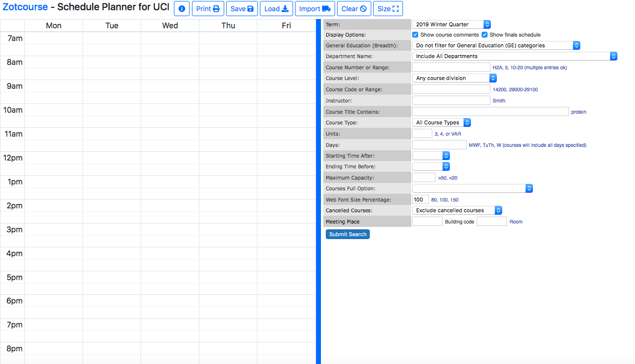Uncheck Show course comments checkbox
This screenshot has width=635, height=364.
415,35
